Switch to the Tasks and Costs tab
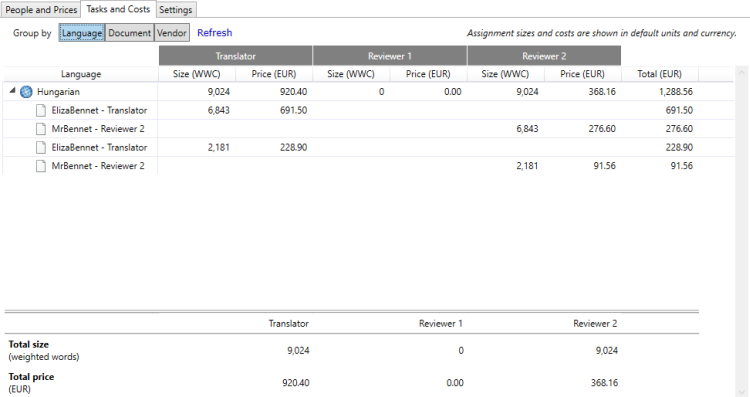Viewport: 750px width, 397px height. pos(118,9)
